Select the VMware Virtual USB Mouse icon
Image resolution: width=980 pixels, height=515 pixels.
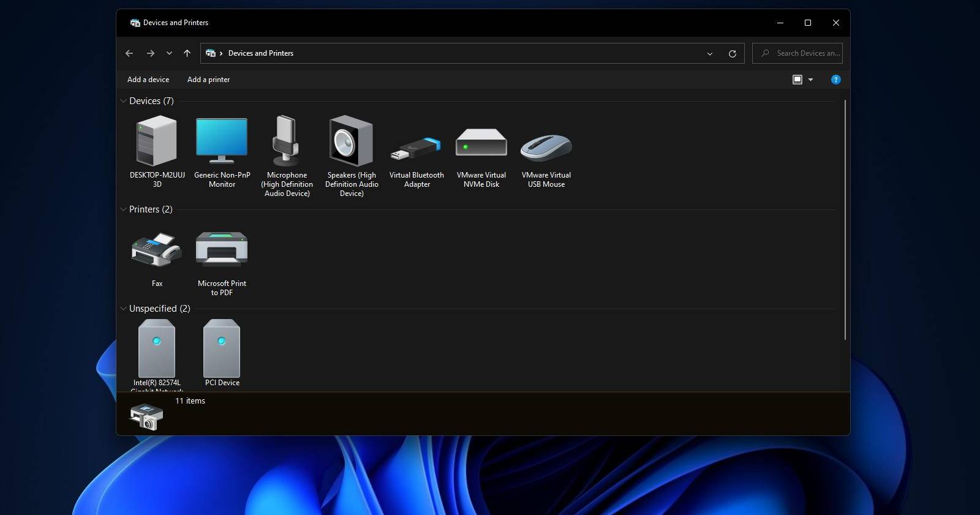[x=546, y=147]
